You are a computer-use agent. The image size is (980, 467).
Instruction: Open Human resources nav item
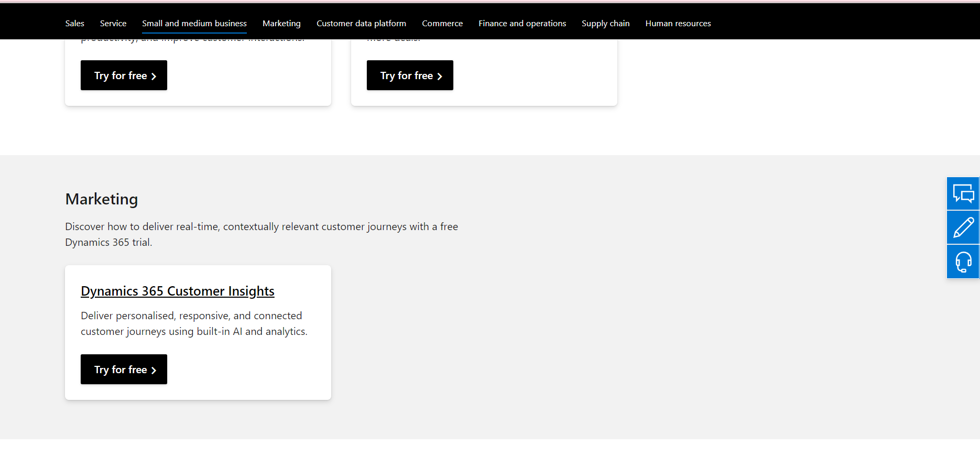tap(678, 24)
